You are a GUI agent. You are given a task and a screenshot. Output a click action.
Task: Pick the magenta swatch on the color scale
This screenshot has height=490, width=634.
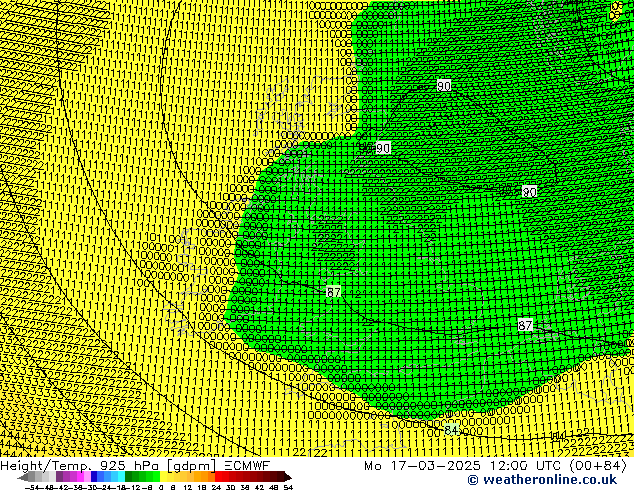(80, 477)
